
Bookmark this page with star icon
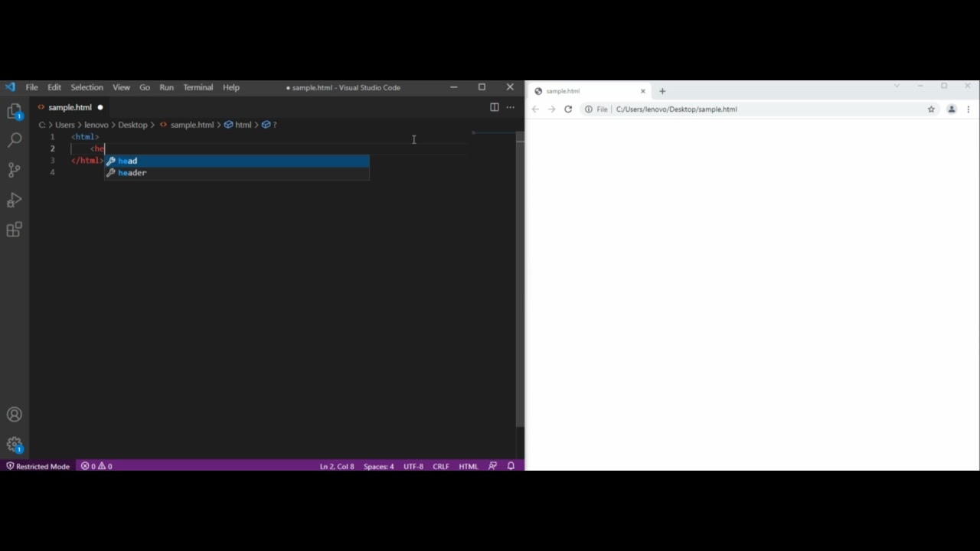(x=931, y=109)
